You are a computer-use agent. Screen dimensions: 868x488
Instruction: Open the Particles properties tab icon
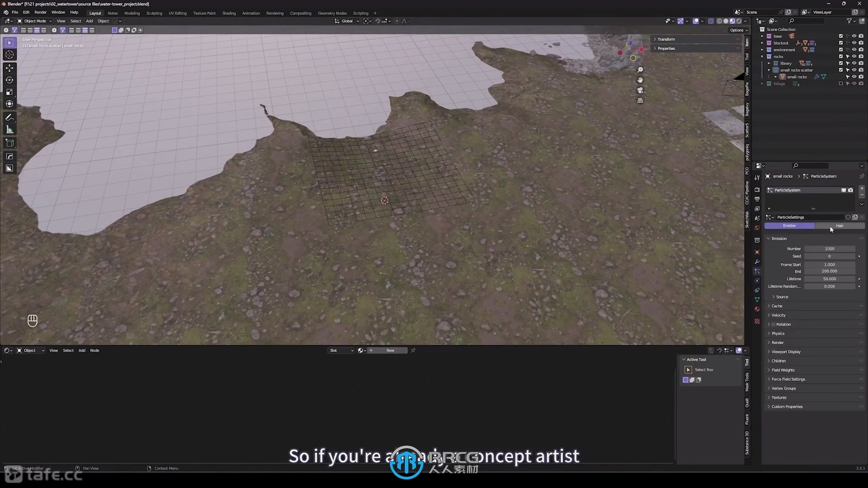(757, 272)
